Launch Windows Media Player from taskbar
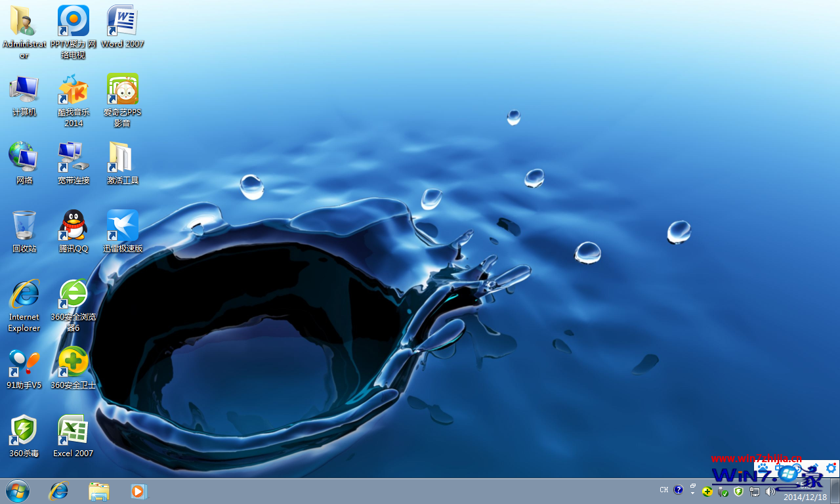This screenshot has height=504, width=840. pos(138,491)
